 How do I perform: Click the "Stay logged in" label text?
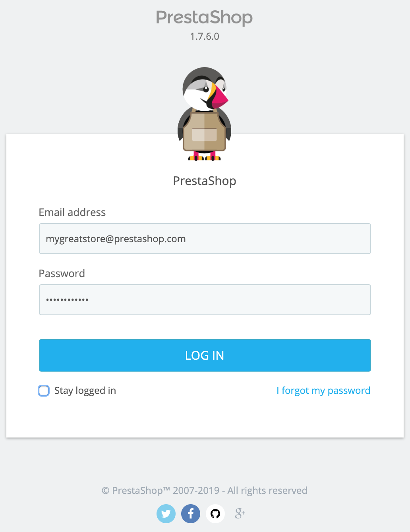click(x=85, y=391)
